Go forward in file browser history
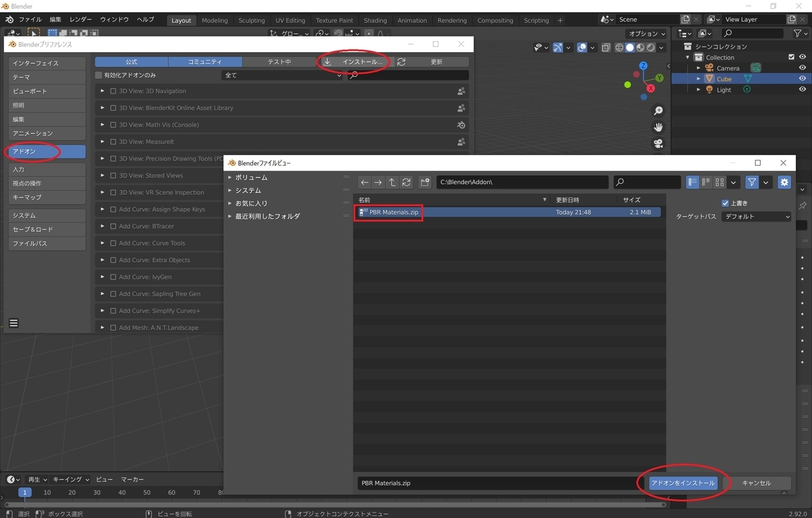 pos(378,183)
